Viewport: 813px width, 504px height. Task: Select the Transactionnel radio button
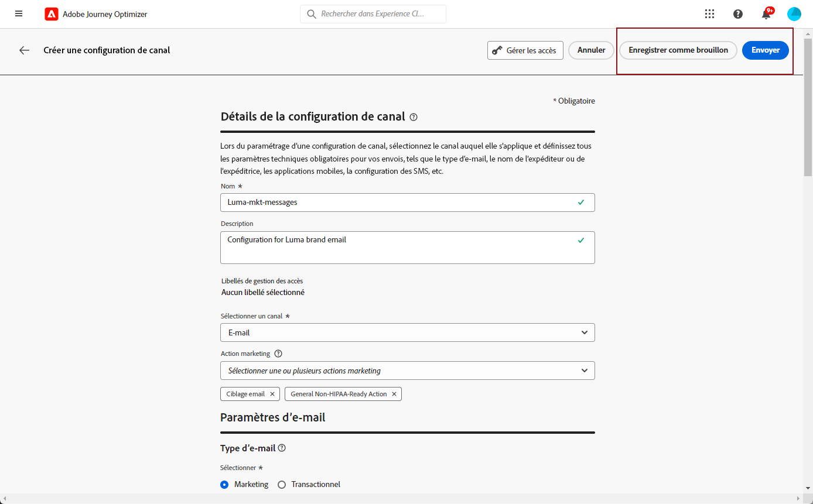click(x=282, y=485)
